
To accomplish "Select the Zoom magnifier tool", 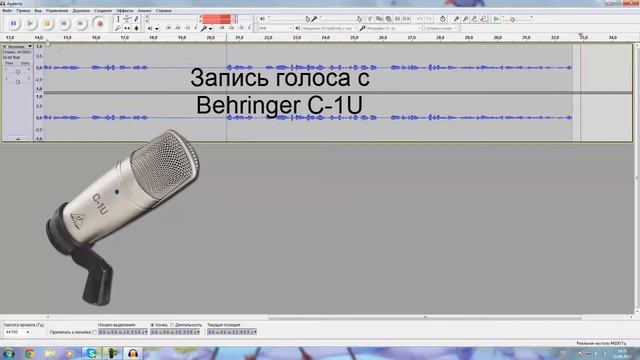I will coord(118,28).
